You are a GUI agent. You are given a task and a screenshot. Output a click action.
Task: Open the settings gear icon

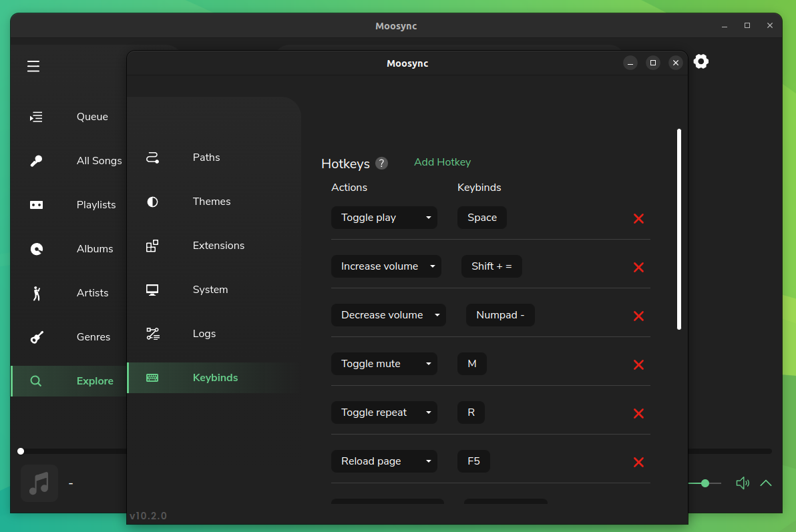[x=701, y=61]
